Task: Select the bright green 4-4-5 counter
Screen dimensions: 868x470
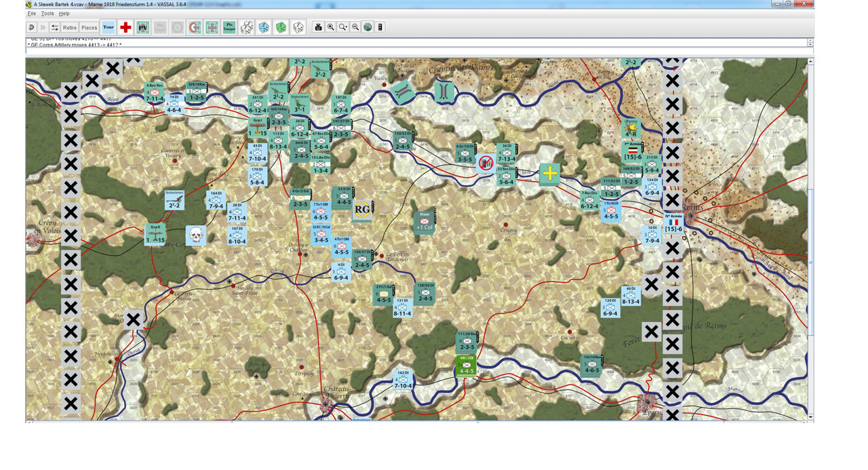Action: pos(466,365)
